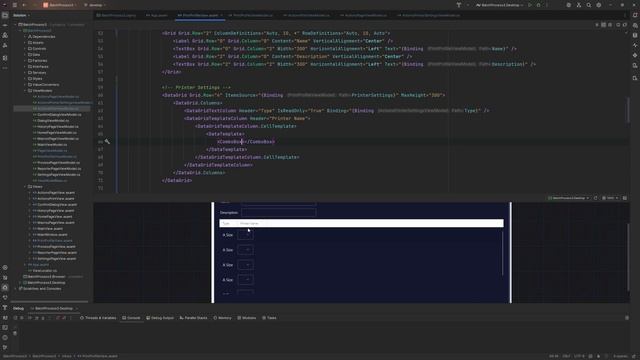The height and width of the screenshot is (360, 640).
Task: Switch to the App.axaml editor tab
Action: 157,15
